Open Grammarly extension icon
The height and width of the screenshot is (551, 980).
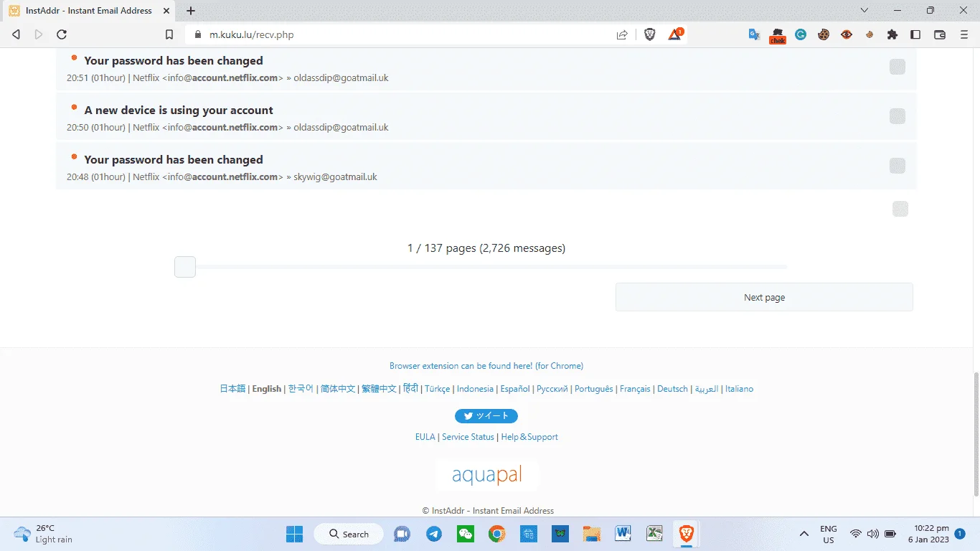click(801, 34)
